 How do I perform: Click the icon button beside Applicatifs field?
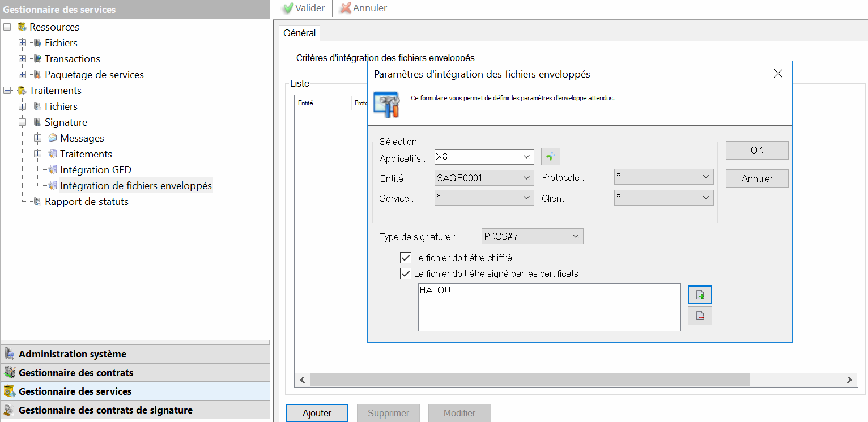click(x=550, y=156)
